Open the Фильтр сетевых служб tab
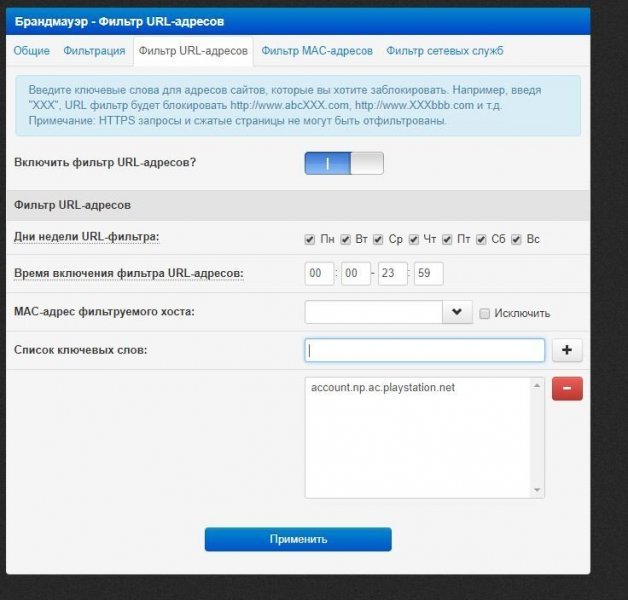 pos(444,50)
